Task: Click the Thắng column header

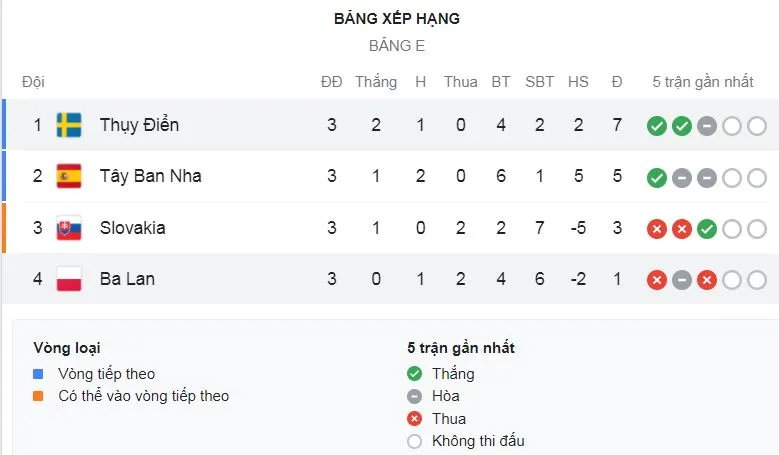Action: tap(376, 82)
